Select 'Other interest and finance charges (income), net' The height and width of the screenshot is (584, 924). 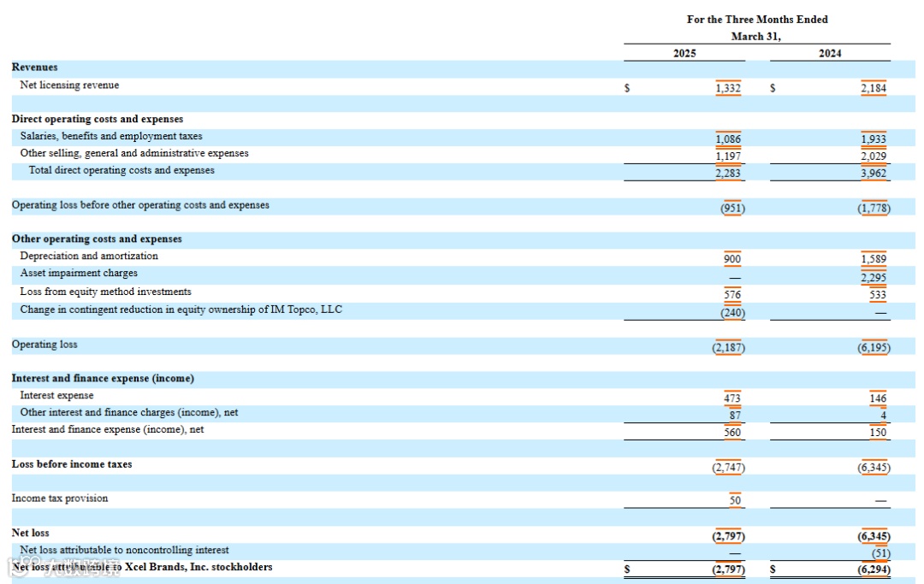[129, 413]
